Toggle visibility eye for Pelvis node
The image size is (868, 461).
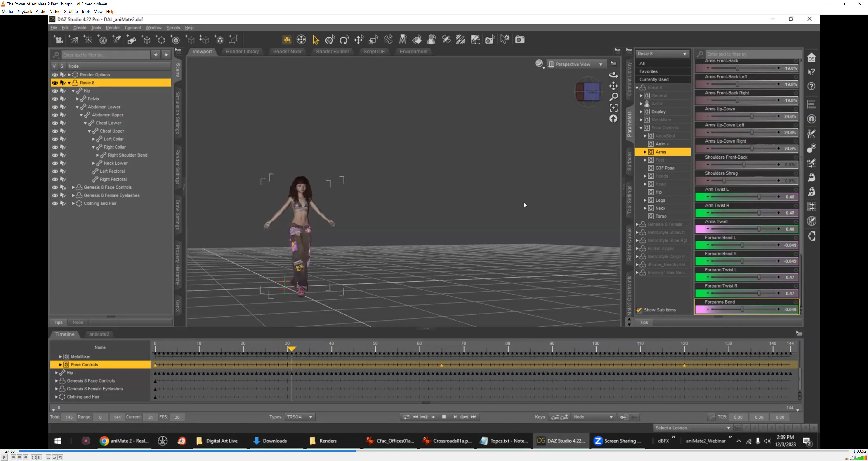pyautogui.click(x=54, y=99)
